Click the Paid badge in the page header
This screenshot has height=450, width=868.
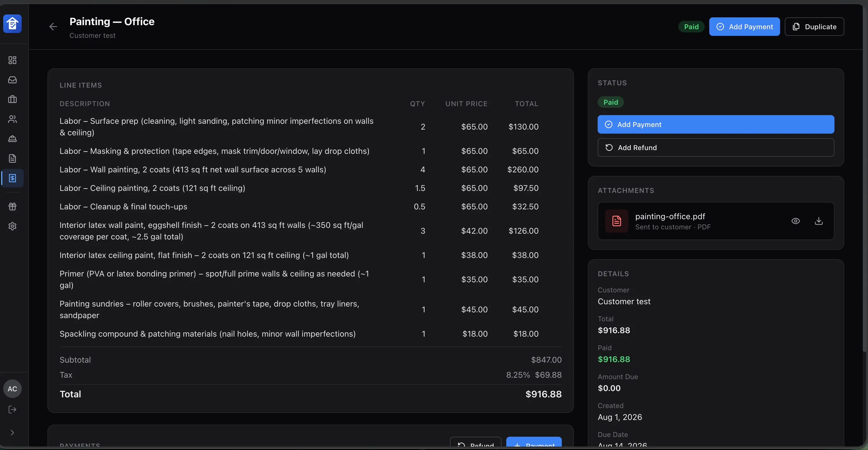pos(691,27)
